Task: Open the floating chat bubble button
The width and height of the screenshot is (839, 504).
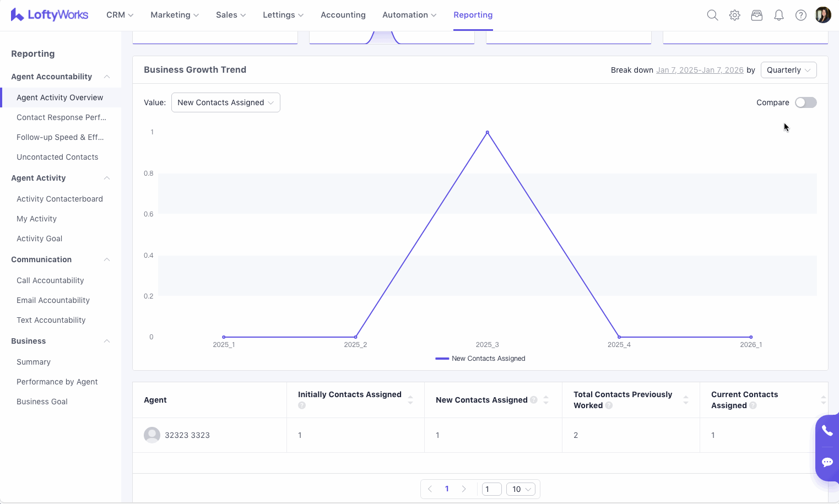Action: tap(827, 462)
